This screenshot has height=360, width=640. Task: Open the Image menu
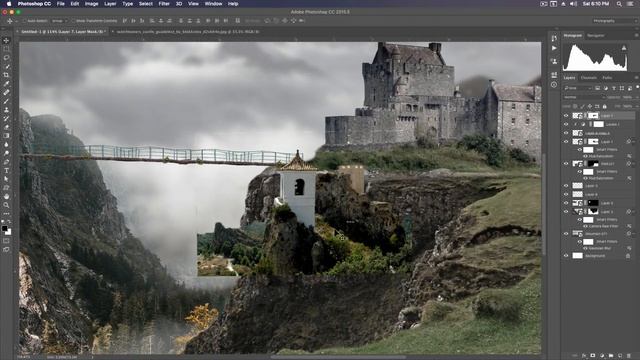coord(91,4)
